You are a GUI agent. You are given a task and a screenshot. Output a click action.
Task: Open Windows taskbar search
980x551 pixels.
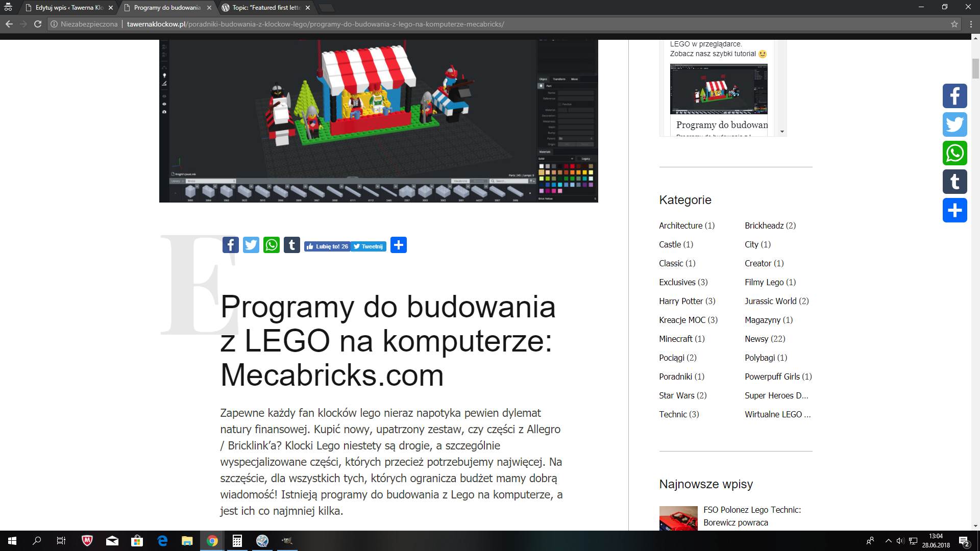pyautogui.click(x=37, y=541)
